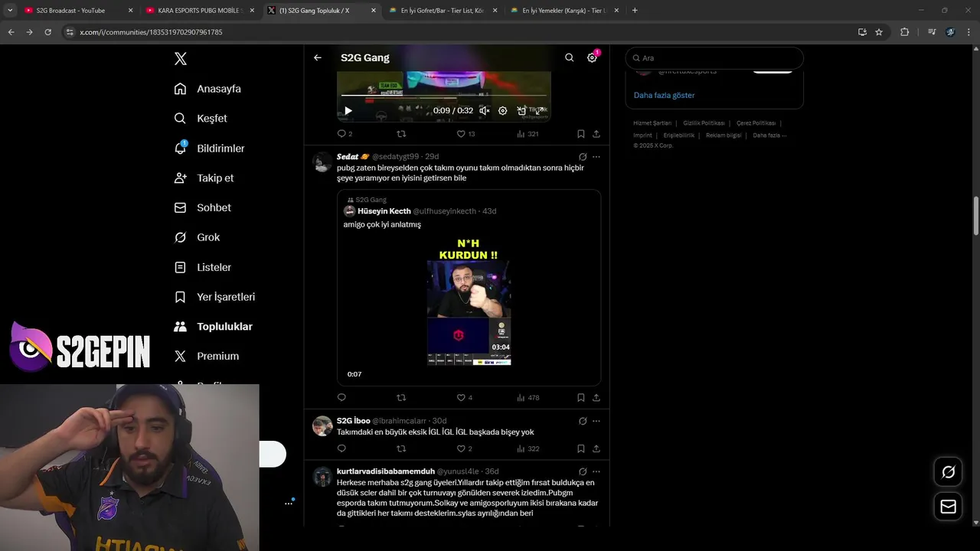
Task: Open Premium in the sidebar
Action: click(206, 356)
